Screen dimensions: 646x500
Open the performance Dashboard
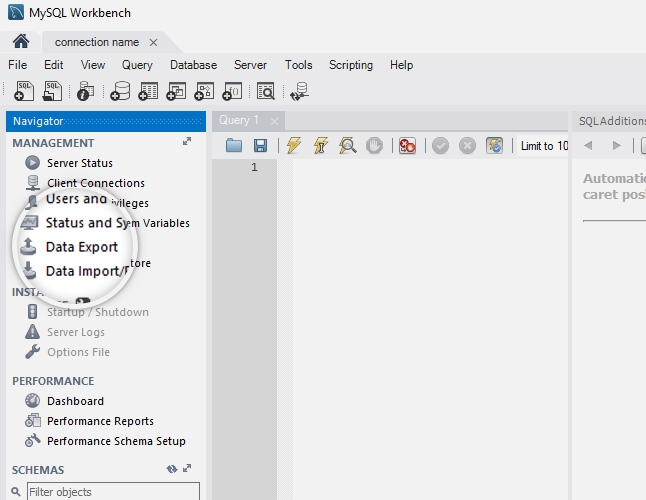tap(75, 401)
